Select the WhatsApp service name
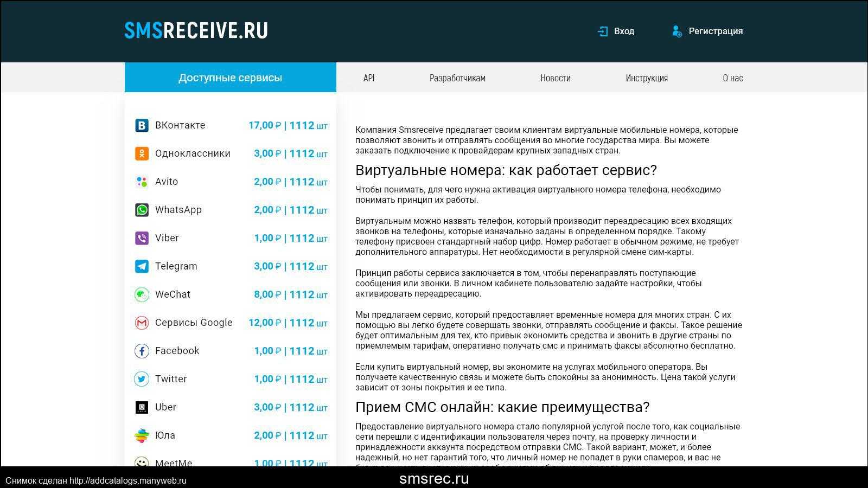The width and height of the screenshot is (868, 488). coord(178,210)
